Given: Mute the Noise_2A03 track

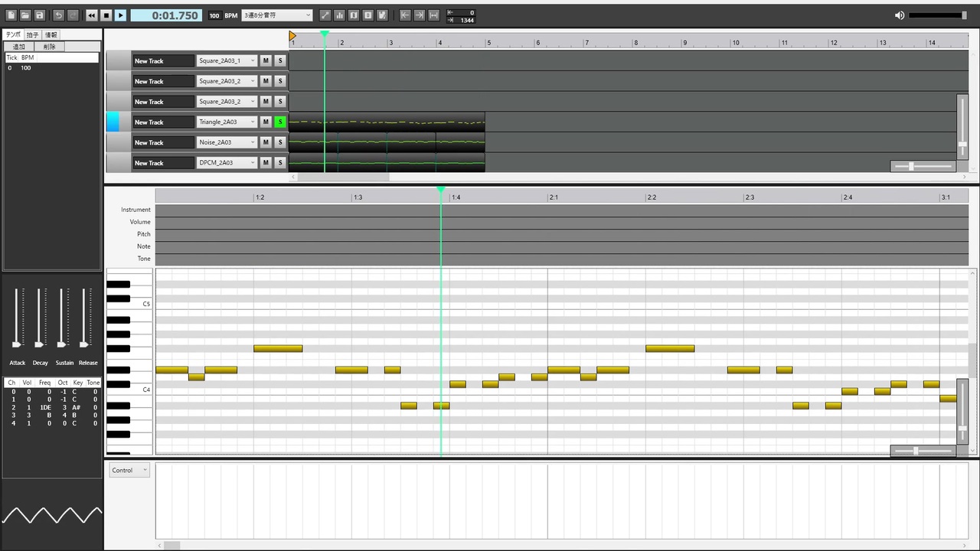Looking at the screenshot, I should (x=266, y=142).
